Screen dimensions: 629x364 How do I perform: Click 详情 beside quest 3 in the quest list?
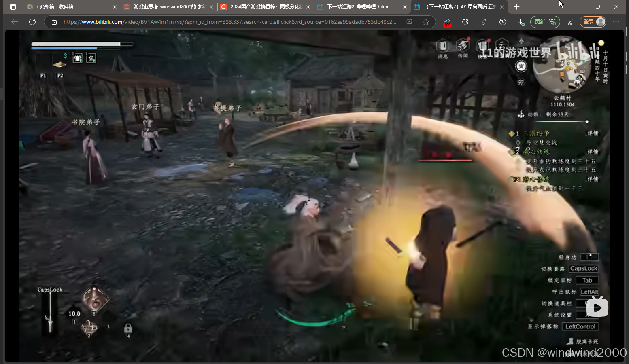click(593, 179)
